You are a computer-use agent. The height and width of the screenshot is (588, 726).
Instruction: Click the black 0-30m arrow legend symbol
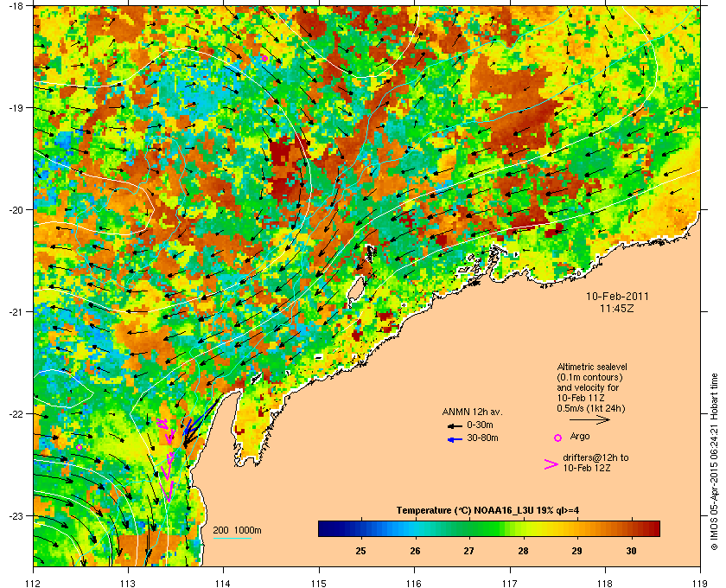(455, 425)
